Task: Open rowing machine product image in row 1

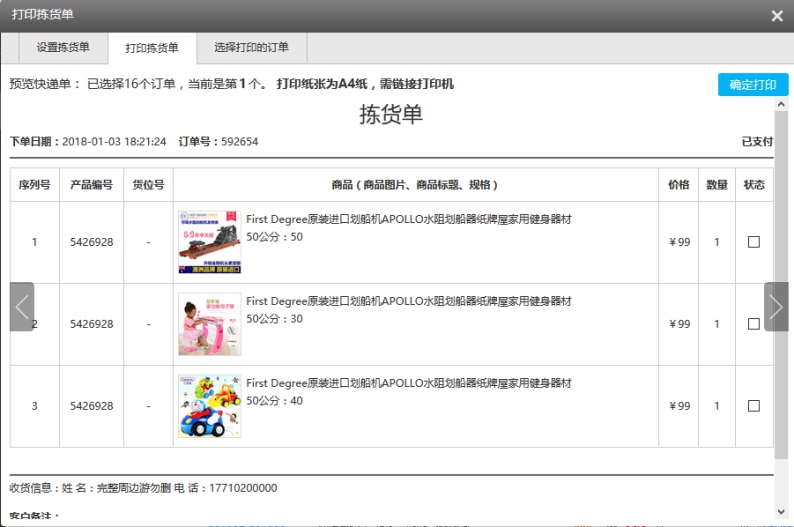Action: point(209,242)
